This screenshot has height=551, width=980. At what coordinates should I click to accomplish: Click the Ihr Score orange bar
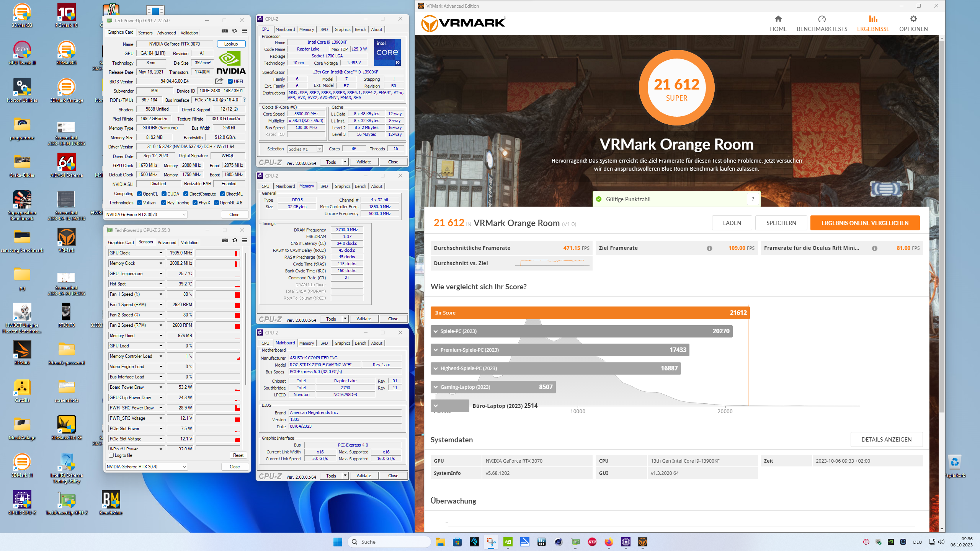pos(590,313)
